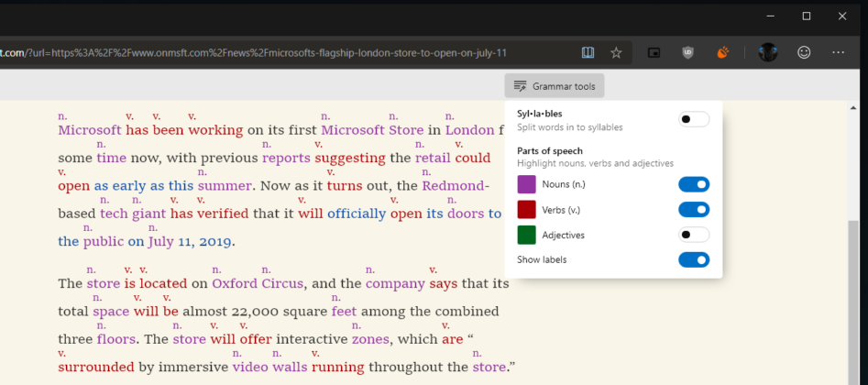
Task: Open the Immersive Reader book icon
Action: [588, 53]
